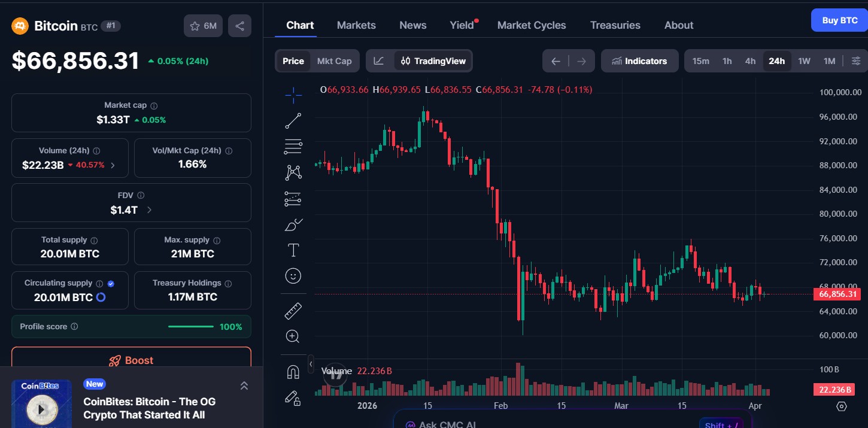This screenshot has width=868, height=428.
Task: Click the Ask CMC AI input field
Action: [569, 423]
